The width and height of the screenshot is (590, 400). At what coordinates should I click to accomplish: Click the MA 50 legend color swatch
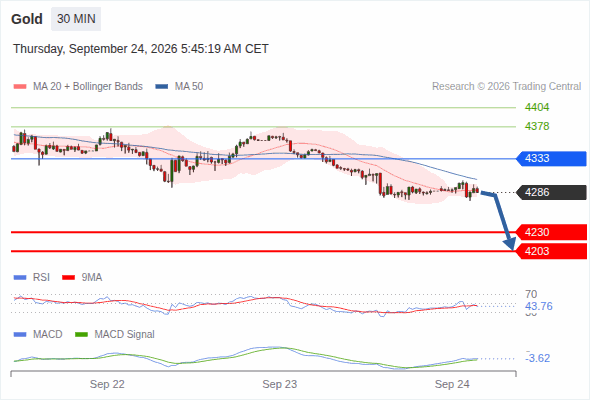pyautogui.click(x=162, y=87)
